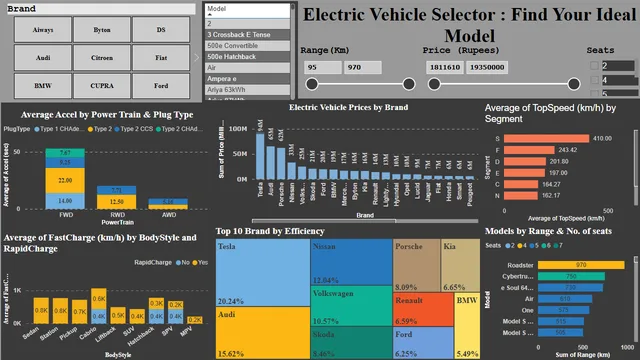Select the Aiways brand button
Viewport: 640px width, 360px height.
pyautogui.click(x=43, y=30)
